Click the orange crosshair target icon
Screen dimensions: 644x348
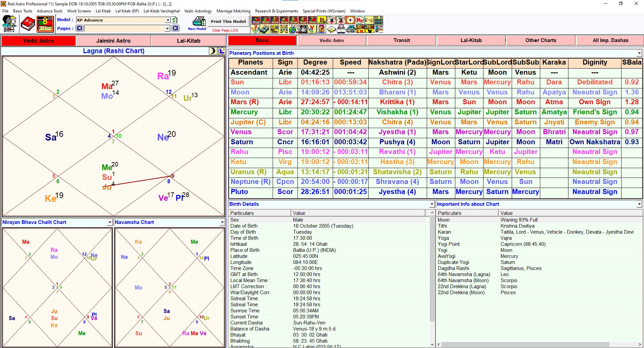tap(350, 20)
